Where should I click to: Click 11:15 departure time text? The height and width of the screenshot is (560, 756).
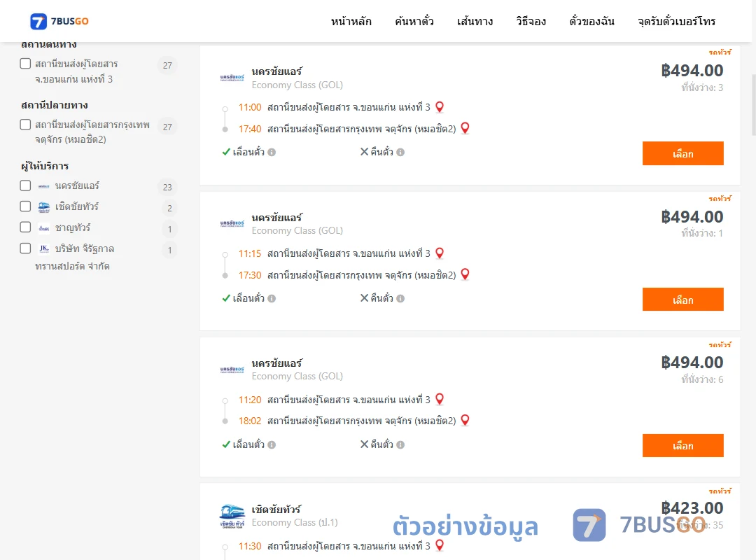250,253
